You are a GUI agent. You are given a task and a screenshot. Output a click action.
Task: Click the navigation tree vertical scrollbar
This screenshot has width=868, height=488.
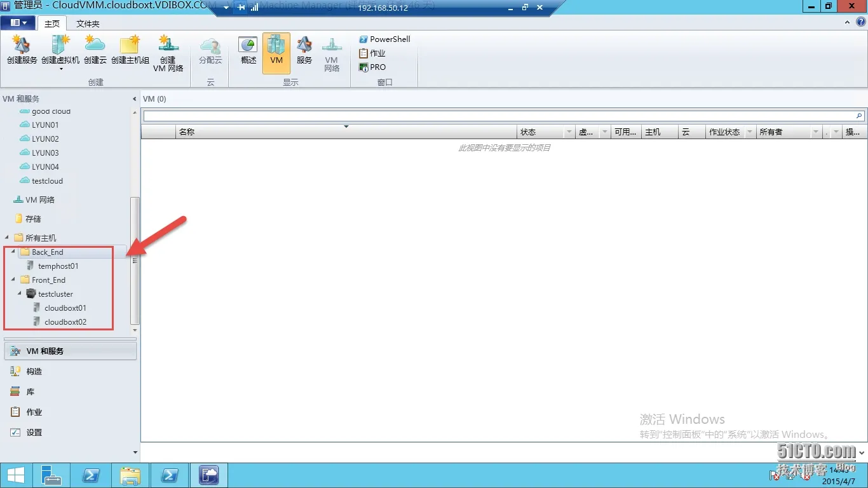(135, 261)
